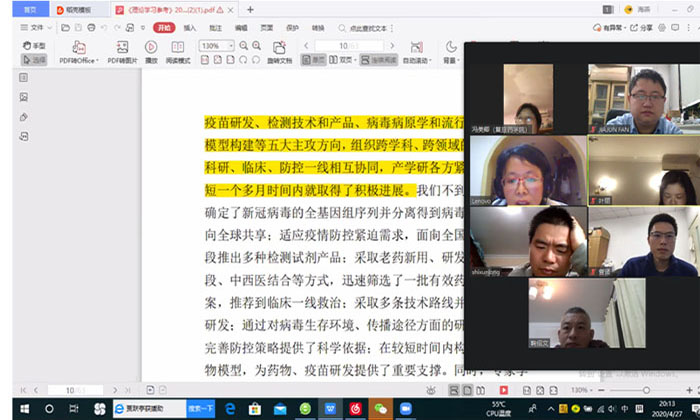Toggle 单页 single page view
Screen dimensions: 700x420
[316, 60]
